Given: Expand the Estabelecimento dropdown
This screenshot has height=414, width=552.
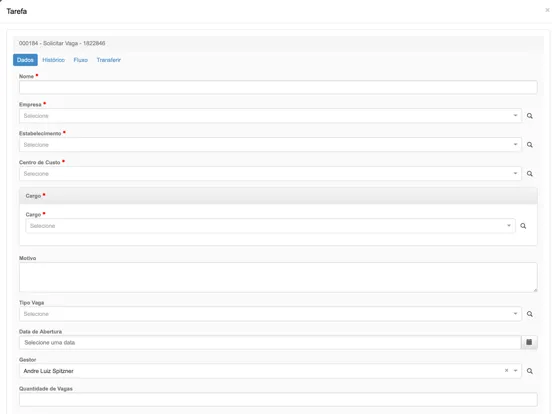Looking at the screenshot, I should (x=515, y=144).
